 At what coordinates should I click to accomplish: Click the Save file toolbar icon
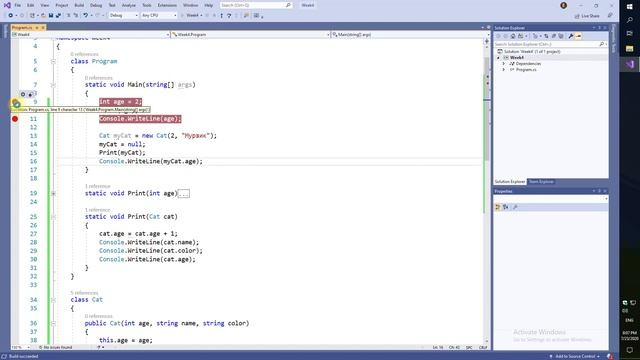point(51,16)
